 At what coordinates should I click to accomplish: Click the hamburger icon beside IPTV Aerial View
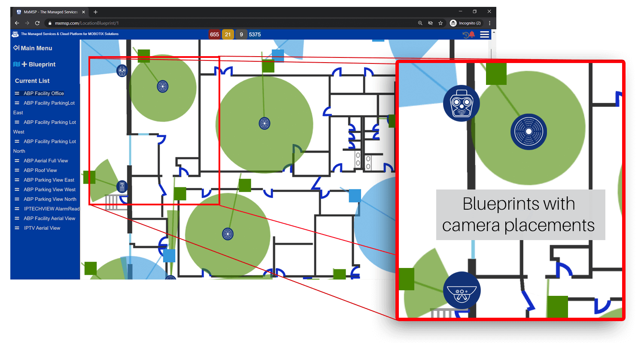coord(16,228)
